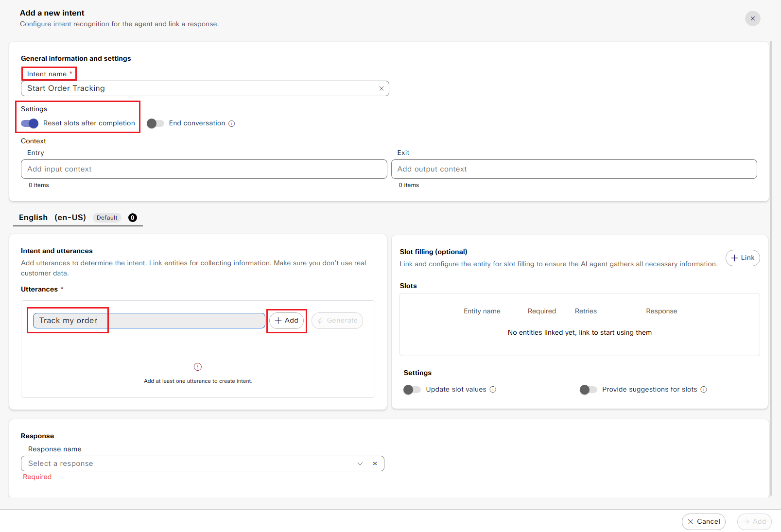Select the English (en-US) language tab
This screenshot has width=781, height=532.
[x=52, y=218]
